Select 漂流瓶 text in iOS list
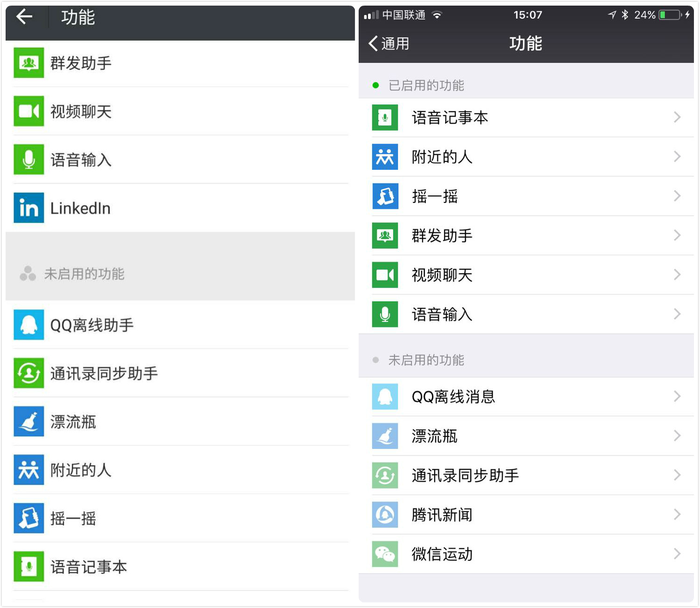The height and width of the screenshot is (608, 700). click(x=435, y=436)
